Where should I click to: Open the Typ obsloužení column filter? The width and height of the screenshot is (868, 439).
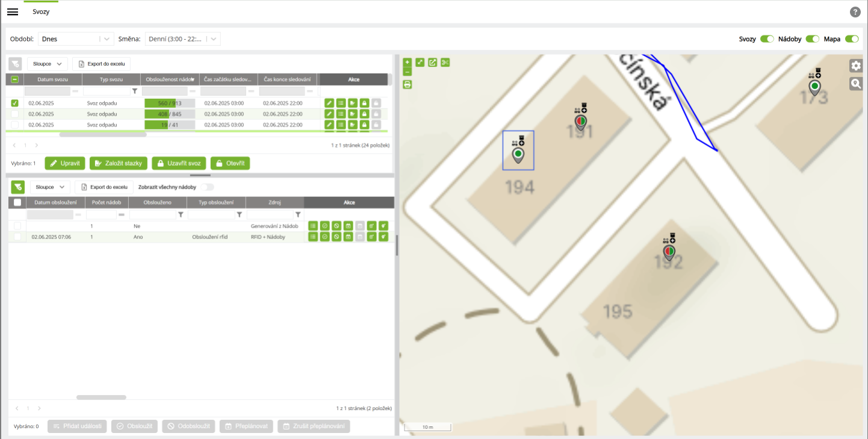239,214
